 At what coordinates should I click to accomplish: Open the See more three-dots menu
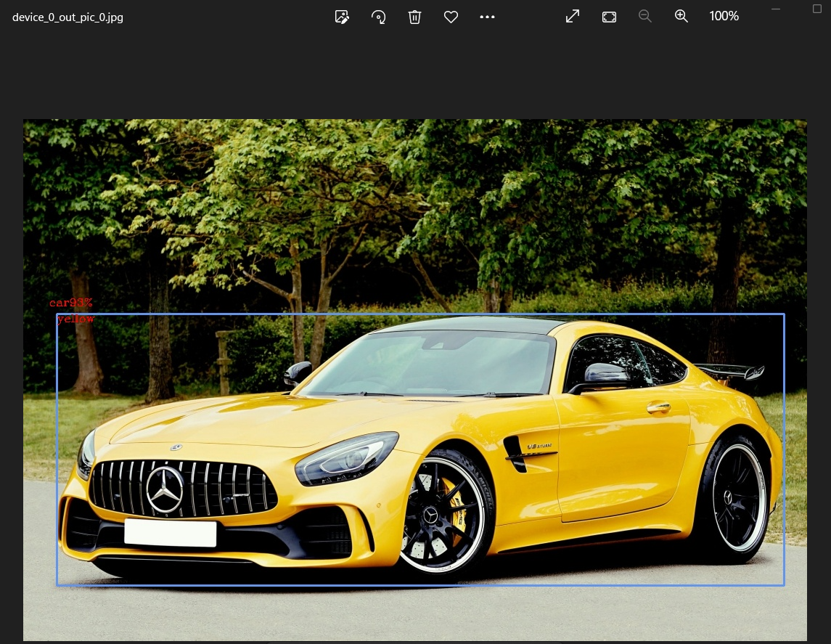click(487, 17)
